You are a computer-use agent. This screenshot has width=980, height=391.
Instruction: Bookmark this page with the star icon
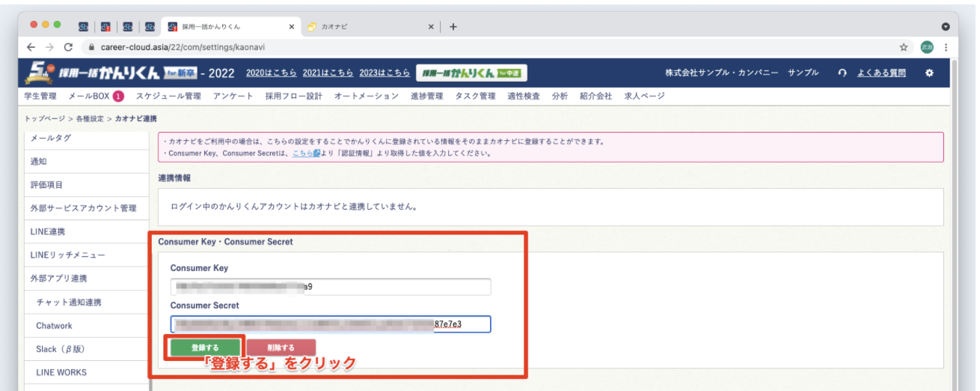904,46
